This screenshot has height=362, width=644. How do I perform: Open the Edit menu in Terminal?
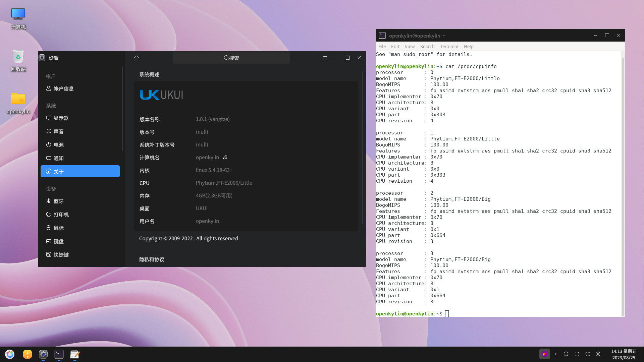395,47
